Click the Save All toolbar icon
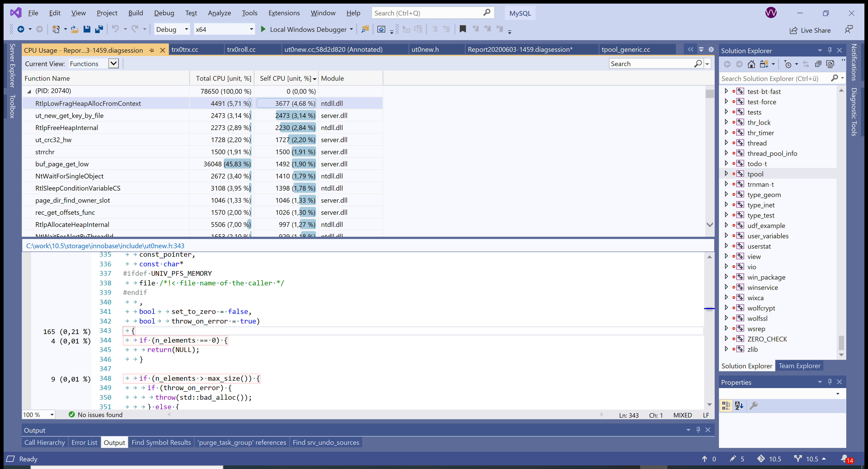This screenshot has height=469, width=868. click(x=99, y=29)
